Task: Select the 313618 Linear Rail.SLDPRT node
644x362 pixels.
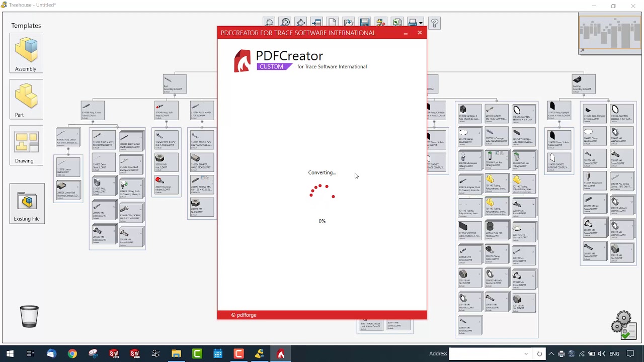Action: click(68, 167)
